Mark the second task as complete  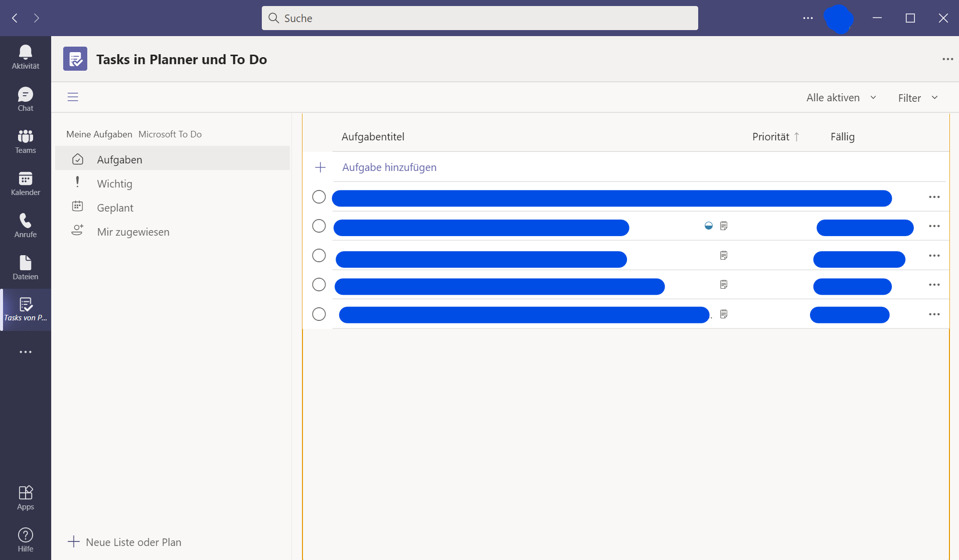click(x=319, y=226)
